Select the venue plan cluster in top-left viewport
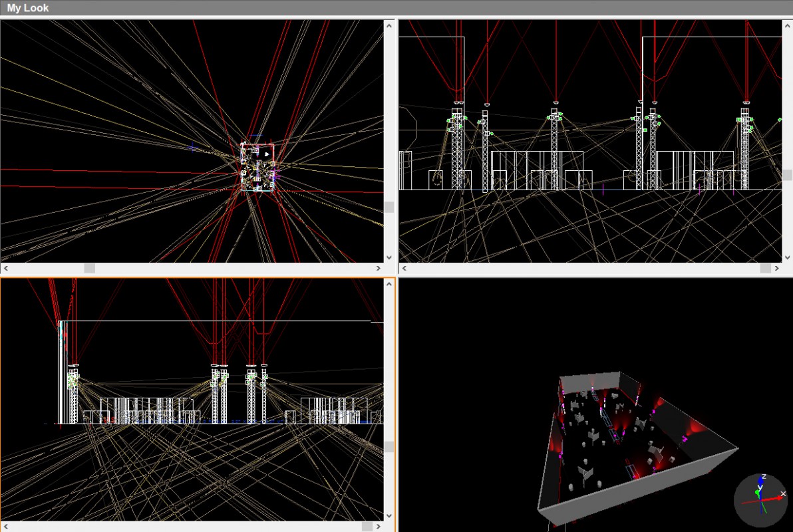The width and height of the screenshot is (793, 532). pyautogui.click(x=258, y=167)
